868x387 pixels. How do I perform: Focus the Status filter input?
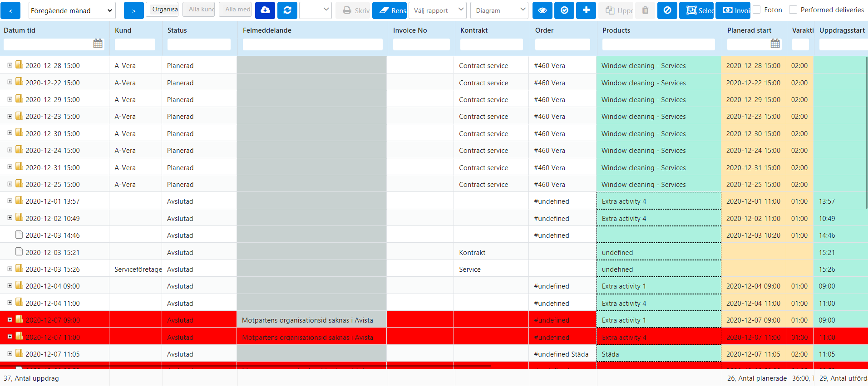click(199, 44)
